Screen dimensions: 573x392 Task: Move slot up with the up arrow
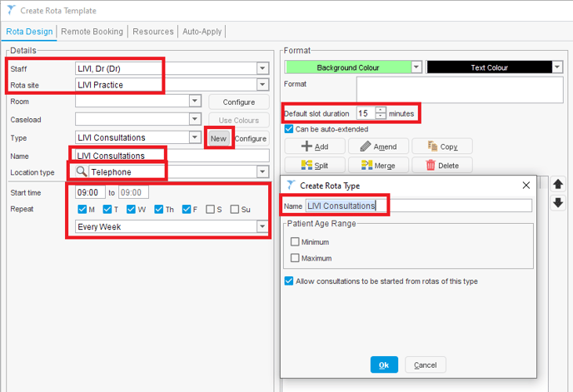pyautogui.click(x=558, y=185)
